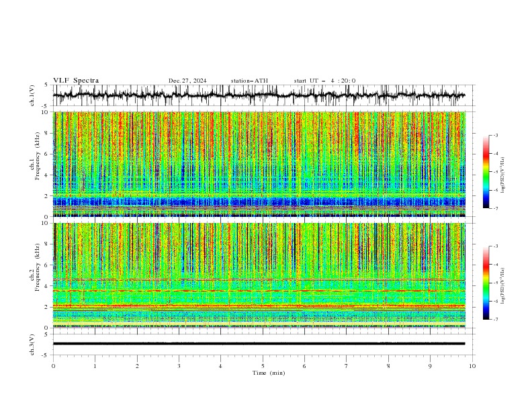Screen dimensions: 532x411
Task: Click the '-3' value on upper colorbar
Action: pyautogui.click(x=496, y=135)
